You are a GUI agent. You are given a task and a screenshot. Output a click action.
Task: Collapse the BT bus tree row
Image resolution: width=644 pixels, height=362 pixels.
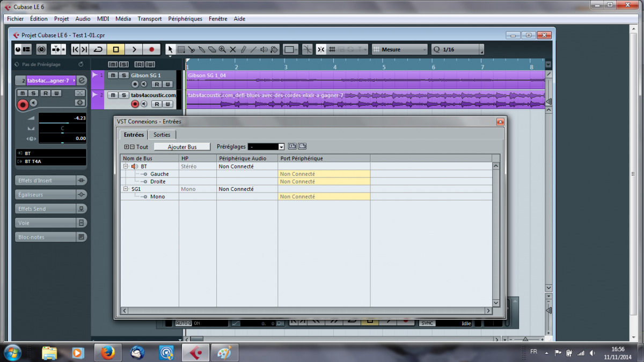126,166
